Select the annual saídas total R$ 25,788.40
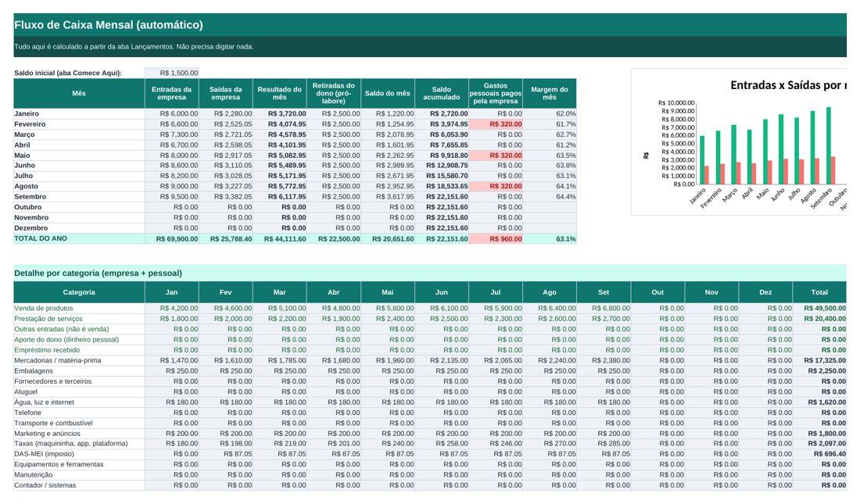Viewport: 860px width, 504px height. tap(225, 238)
